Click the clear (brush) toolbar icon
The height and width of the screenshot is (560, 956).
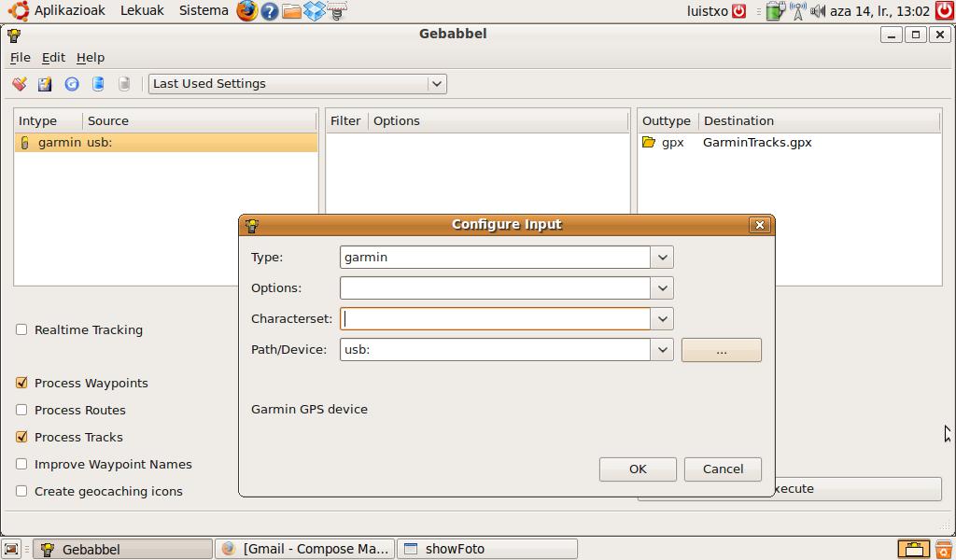[x=20, y=83]
